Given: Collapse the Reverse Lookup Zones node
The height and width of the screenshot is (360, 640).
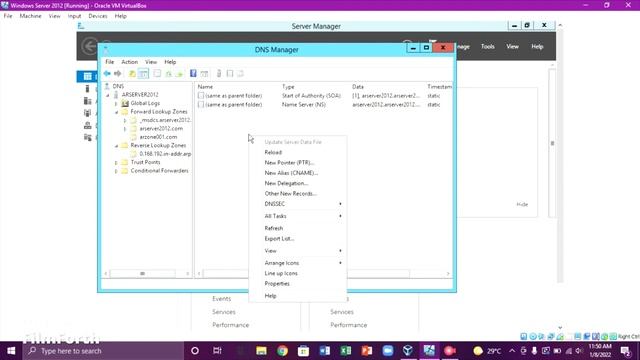Looking at the screenshot, I should (x=116, y=145).
